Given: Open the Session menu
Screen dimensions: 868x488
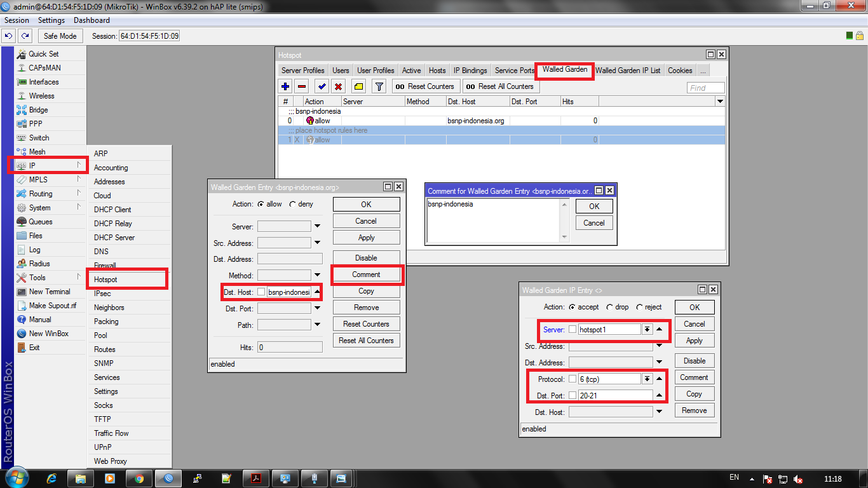Looking at the screenshot, I should 17,20.
